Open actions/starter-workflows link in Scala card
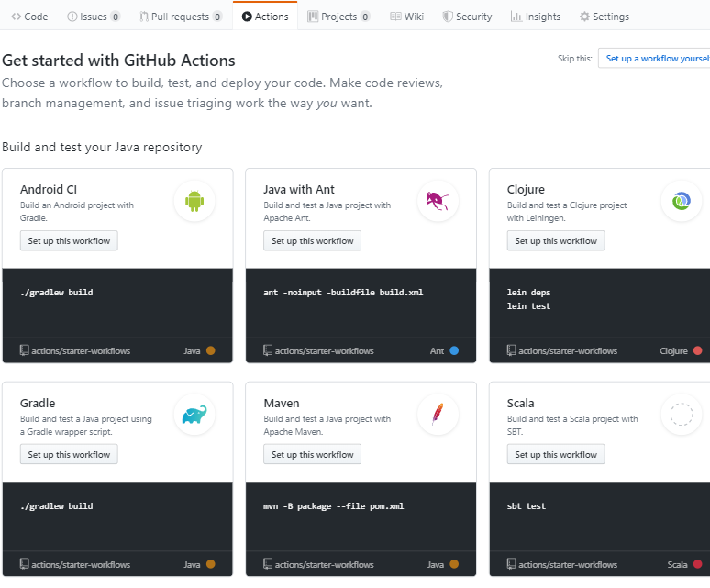The image size is (710, 588). (568, 564)
